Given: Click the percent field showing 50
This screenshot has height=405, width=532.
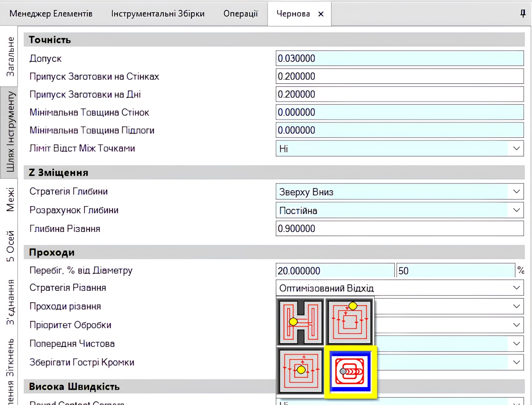Looking at the screenshot, I should click(x=456, y=271).
